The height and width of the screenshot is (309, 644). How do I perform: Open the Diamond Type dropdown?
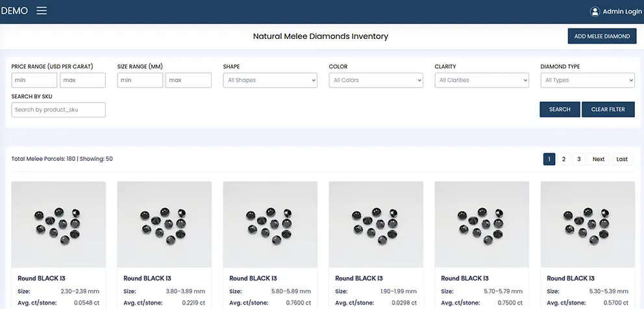pos(587,80)
